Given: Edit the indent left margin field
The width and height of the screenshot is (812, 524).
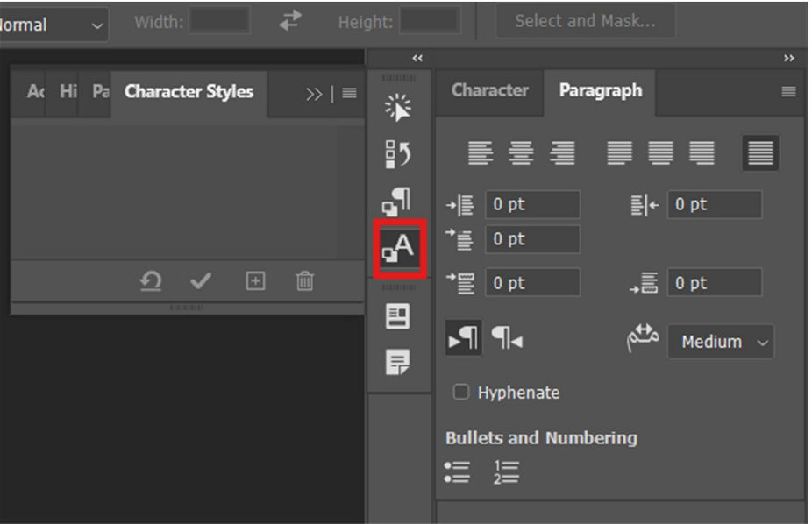Looking at the screenshot, I should [x=532, y=204].
